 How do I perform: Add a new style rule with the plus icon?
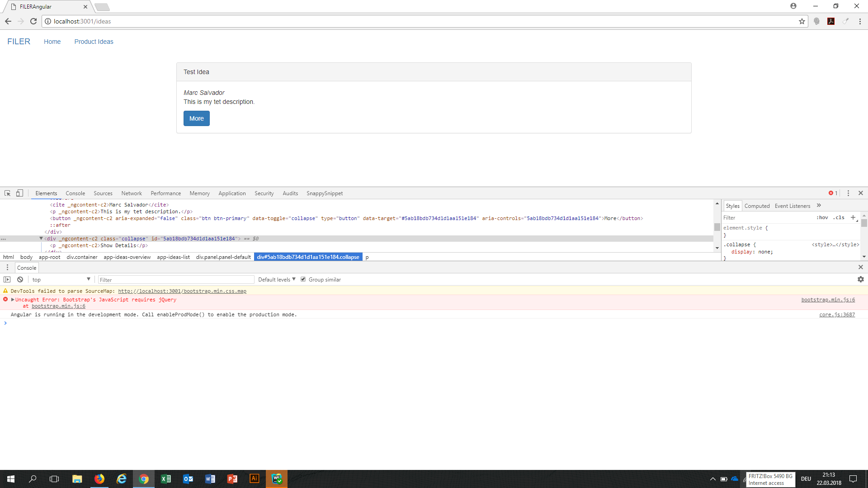[x=854, y=217]
